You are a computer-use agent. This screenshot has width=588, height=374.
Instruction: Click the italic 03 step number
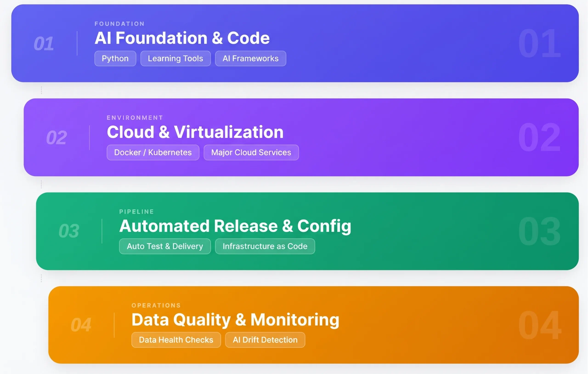[x=69, y=231]
